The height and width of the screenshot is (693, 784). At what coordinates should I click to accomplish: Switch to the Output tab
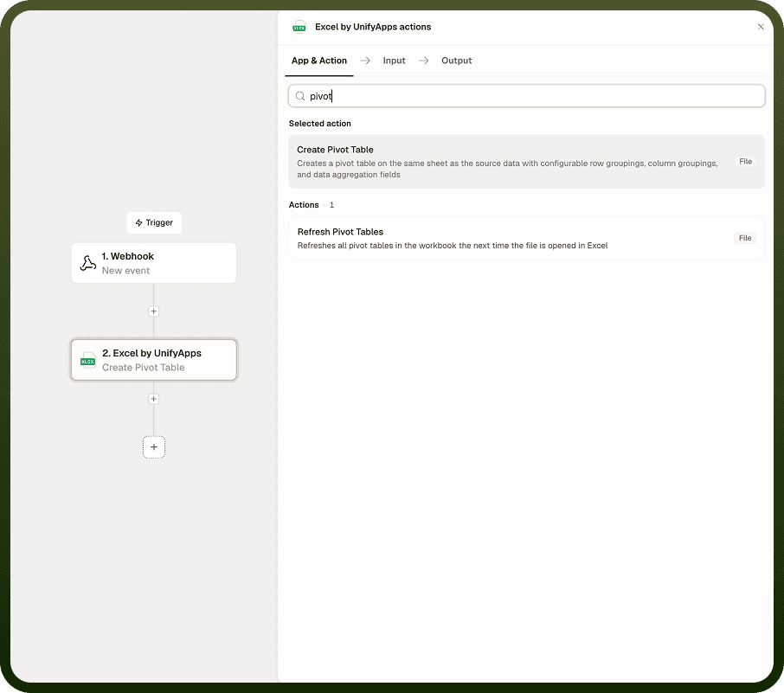457,61
